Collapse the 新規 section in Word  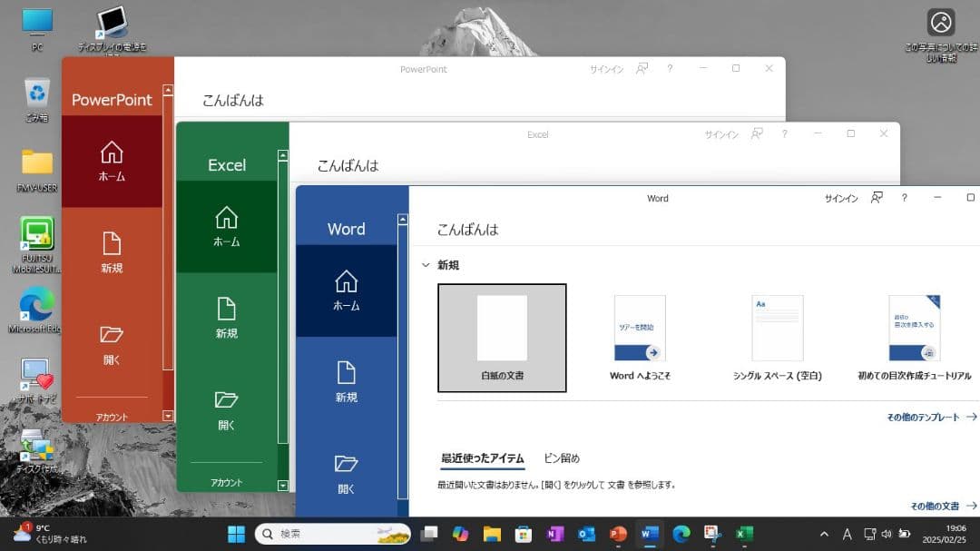coord(426,265)
